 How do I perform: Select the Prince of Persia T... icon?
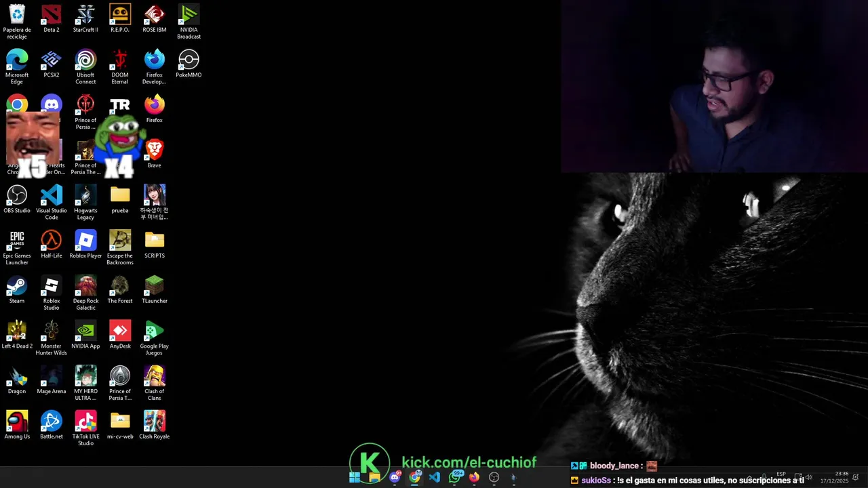point(120,384)
